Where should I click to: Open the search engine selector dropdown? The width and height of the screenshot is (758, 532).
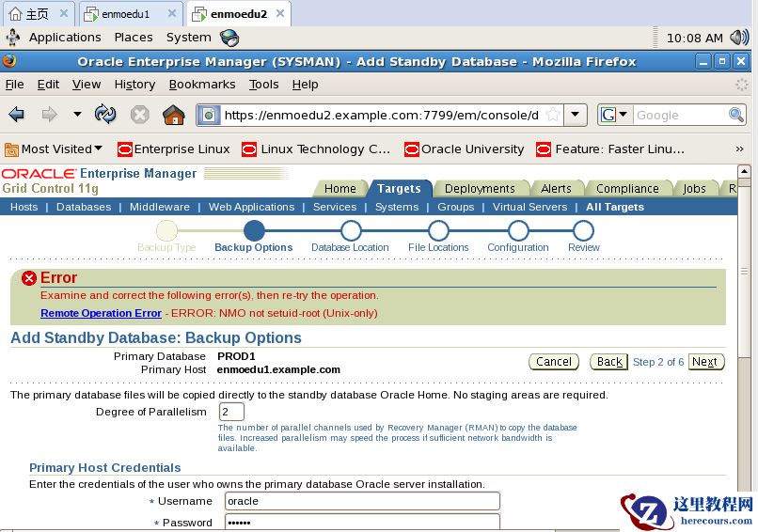(624, 115)
